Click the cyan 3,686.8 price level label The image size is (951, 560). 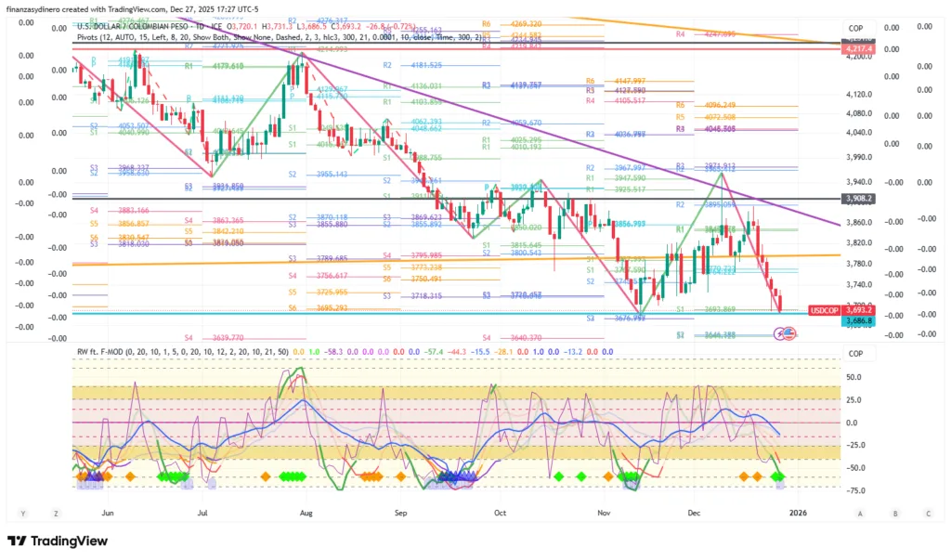coord(855,320)
